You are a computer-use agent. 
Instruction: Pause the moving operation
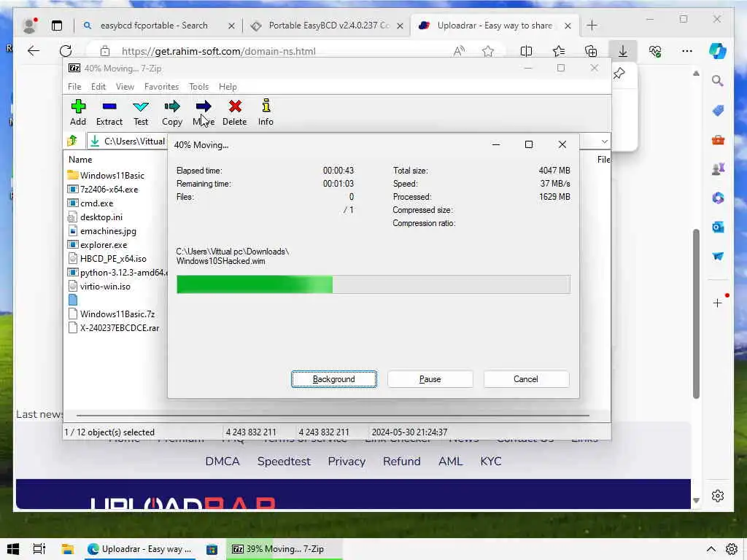(x=430, y=379)
